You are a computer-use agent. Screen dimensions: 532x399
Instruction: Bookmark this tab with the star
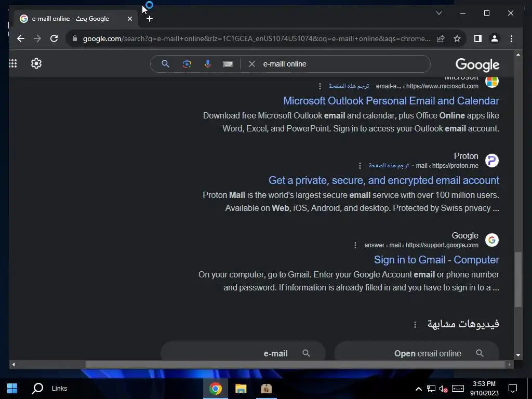(x=457, y=38)
